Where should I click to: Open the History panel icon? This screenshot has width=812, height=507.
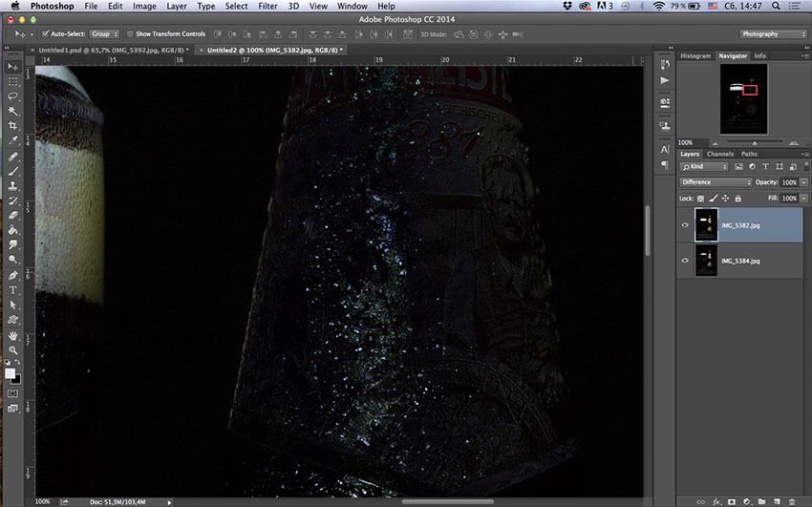pos(665,64)
